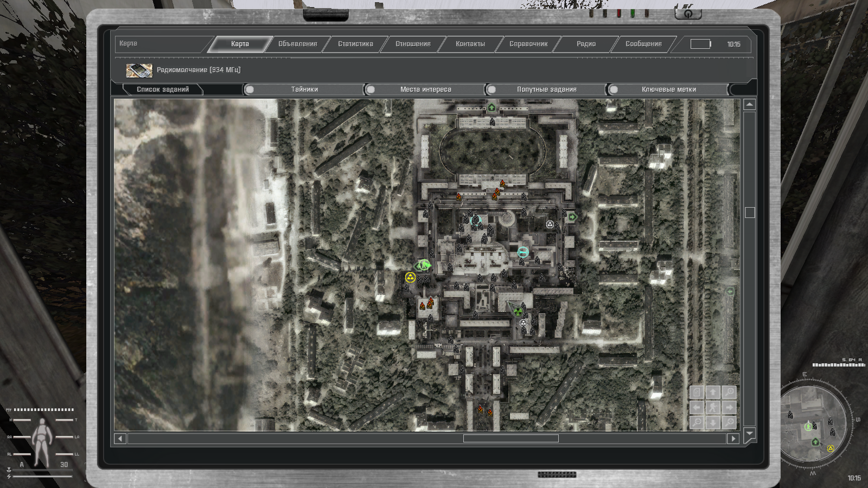Select the Радиомолчание (934 МГц) label

pyautogui.click(x=199, y=70)
